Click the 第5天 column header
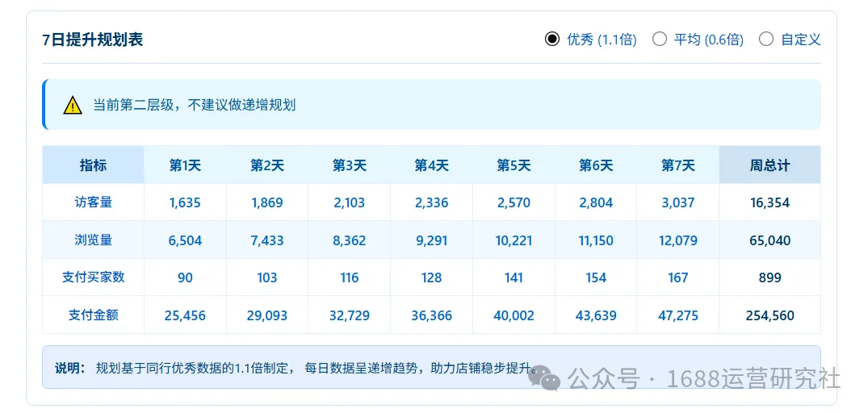The image size is (868, 413). click(514, 165)
